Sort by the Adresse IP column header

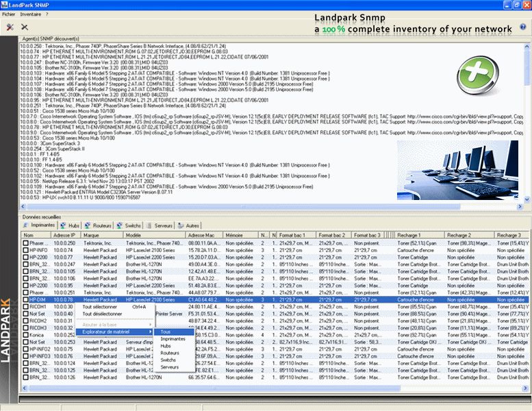[66, 235]
